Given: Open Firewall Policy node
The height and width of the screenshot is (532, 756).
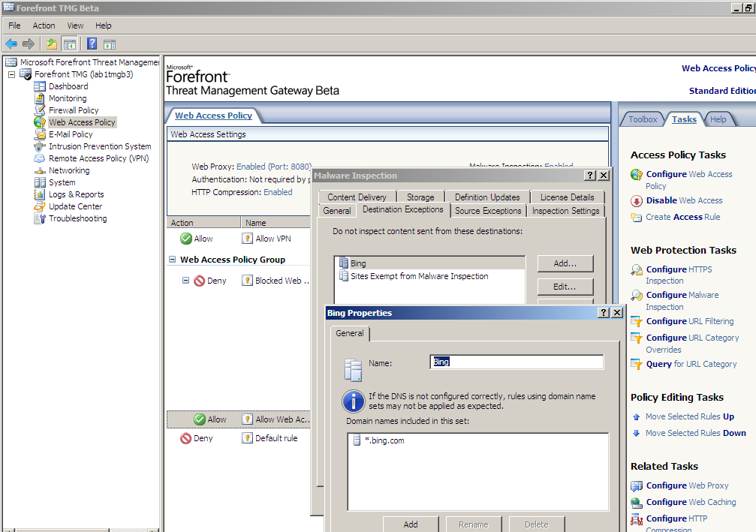Looking at the screenshot, I should click(74, 110).
